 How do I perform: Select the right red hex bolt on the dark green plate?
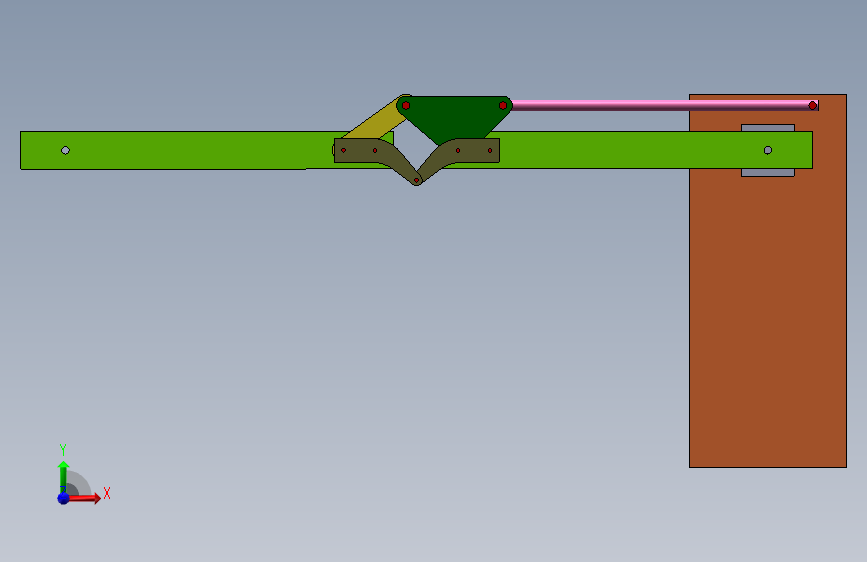point(503,105)
